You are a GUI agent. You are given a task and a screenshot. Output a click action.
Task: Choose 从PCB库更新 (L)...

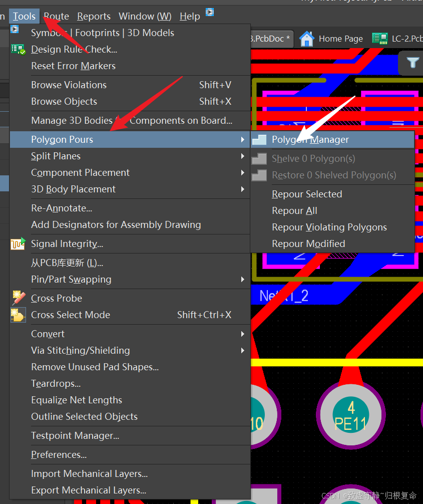(x=130, y=263)
